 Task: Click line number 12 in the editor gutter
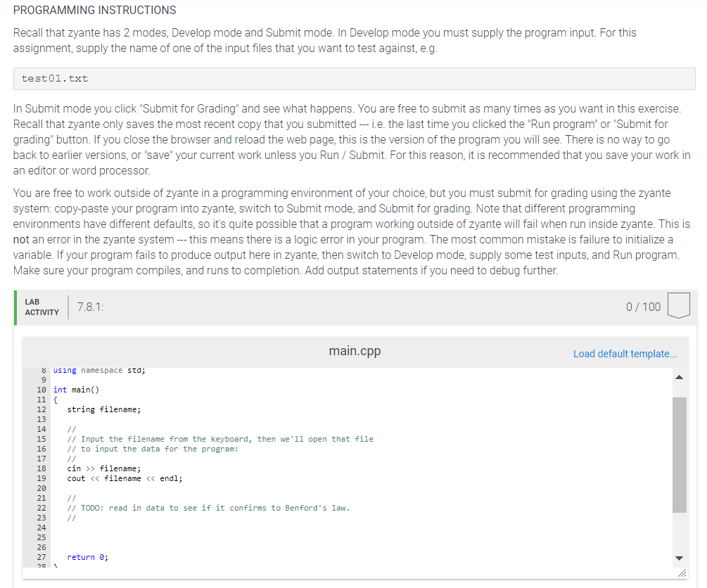(41, 409)
